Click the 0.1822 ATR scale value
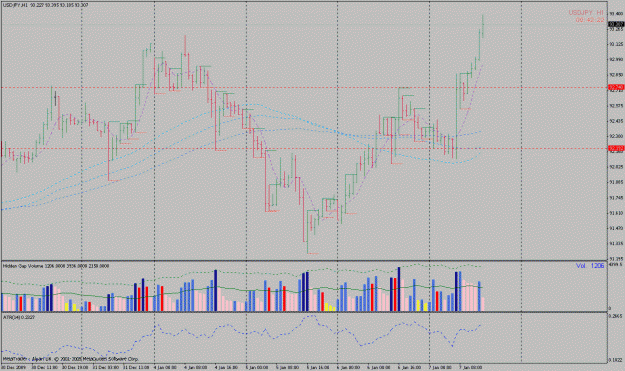The height and width of the screenshot is (371, 625). 616,360
